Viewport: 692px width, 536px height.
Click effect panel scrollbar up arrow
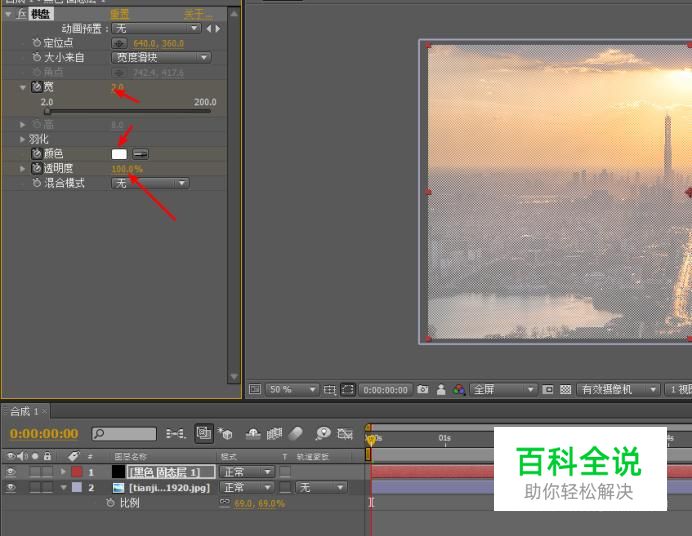pyautogui.click(x=234, y=14)
